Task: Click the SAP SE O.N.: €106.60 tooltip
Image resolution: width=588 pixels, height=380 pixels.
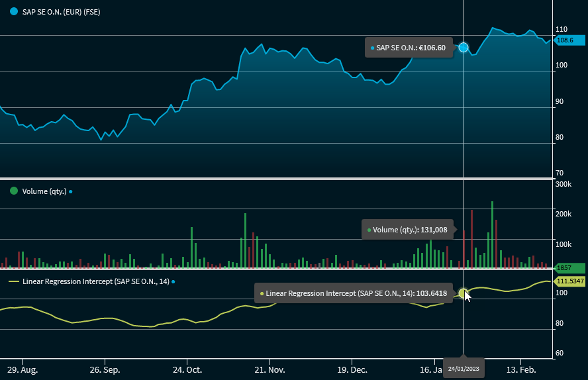Action: point(409,48)
